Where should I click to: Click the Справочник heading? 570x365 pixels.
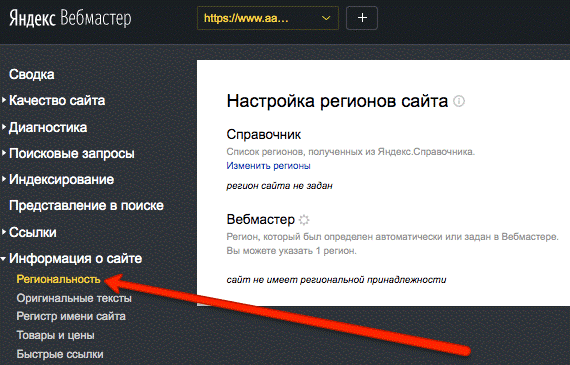coord(264,135)
